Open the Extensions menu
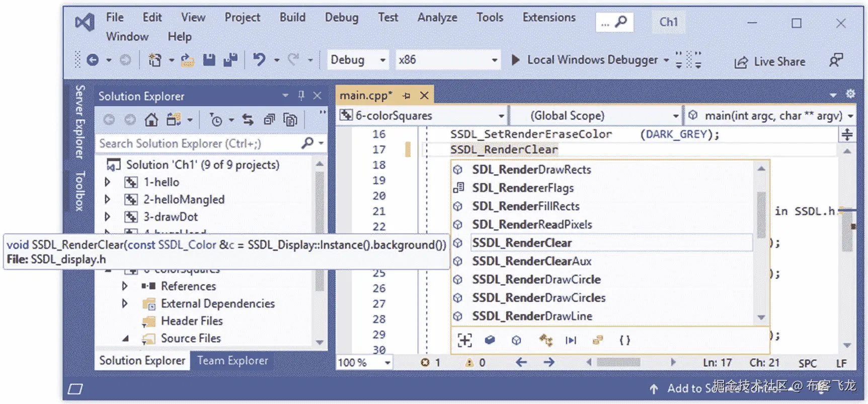 [x=549, y=17]
